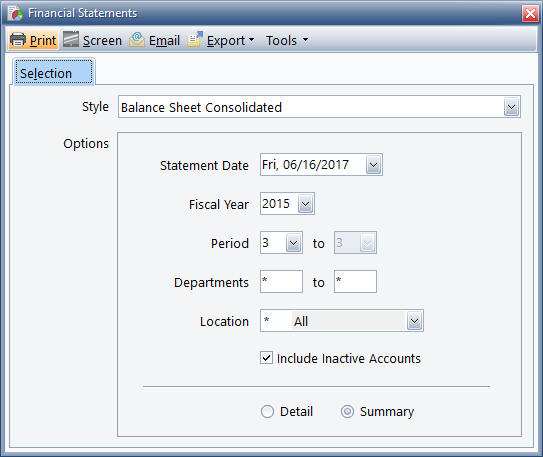Open the Tools menu
This screenshot has height=457, width=543.
click(287, 41)
